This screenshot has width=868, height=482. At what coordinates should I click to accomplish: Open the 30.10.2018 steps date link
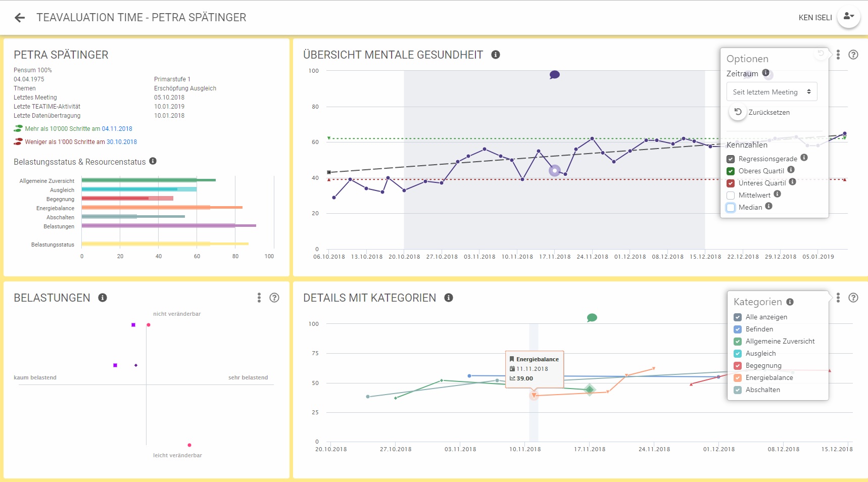122,142
